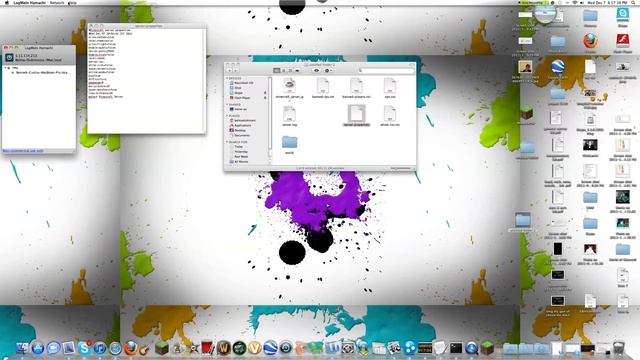Open the Apple menu
640x360 pixels.
click(6, 2)
